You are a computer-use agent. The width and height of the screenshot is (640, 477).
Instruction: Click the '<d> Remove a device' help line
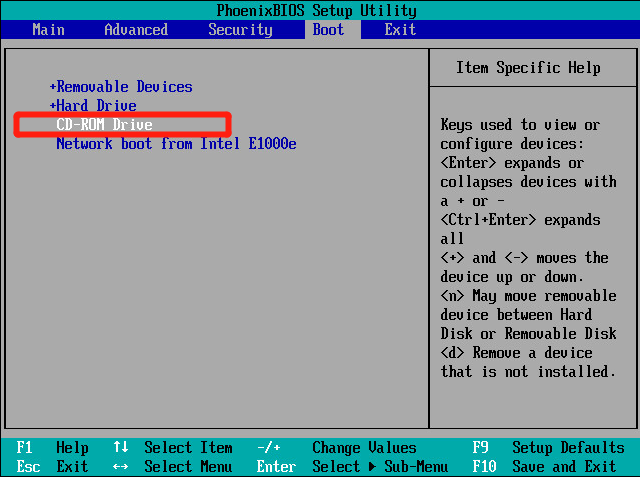516,353
